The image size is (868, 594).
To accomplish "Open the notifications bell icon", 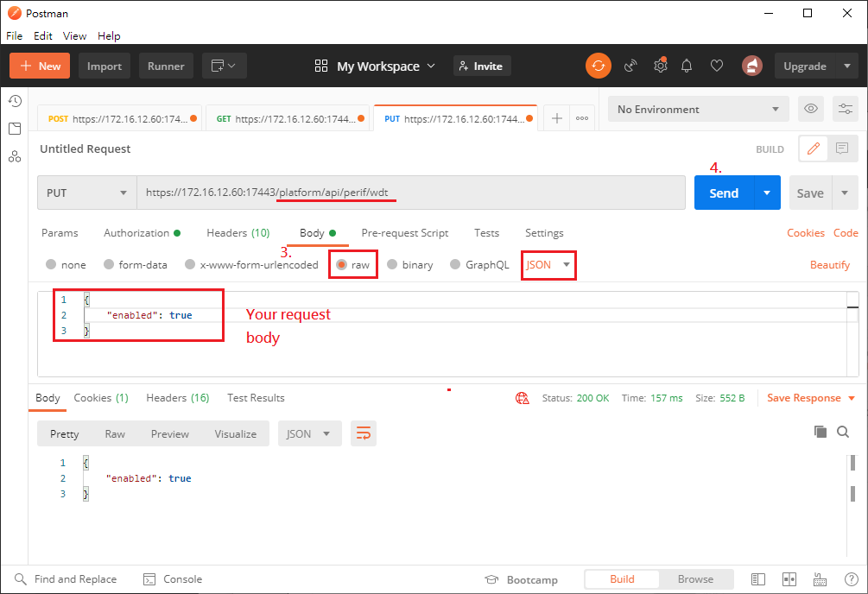I will (x=687, y=66).
